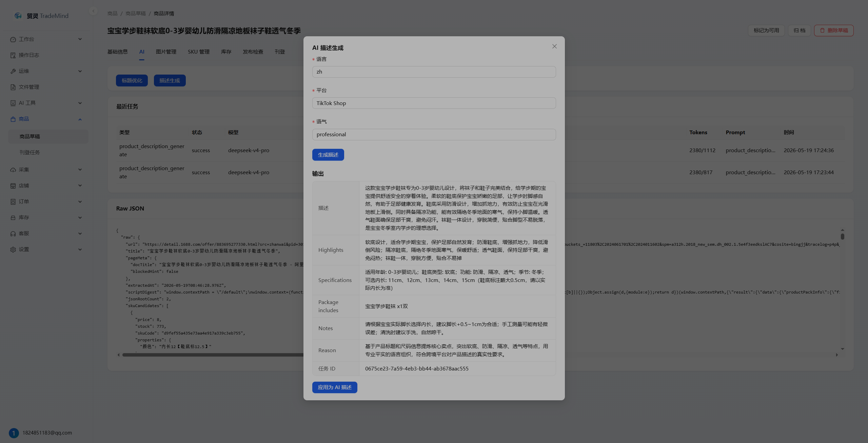
Task: Click the 设置 gear icon
Action: 13,249
